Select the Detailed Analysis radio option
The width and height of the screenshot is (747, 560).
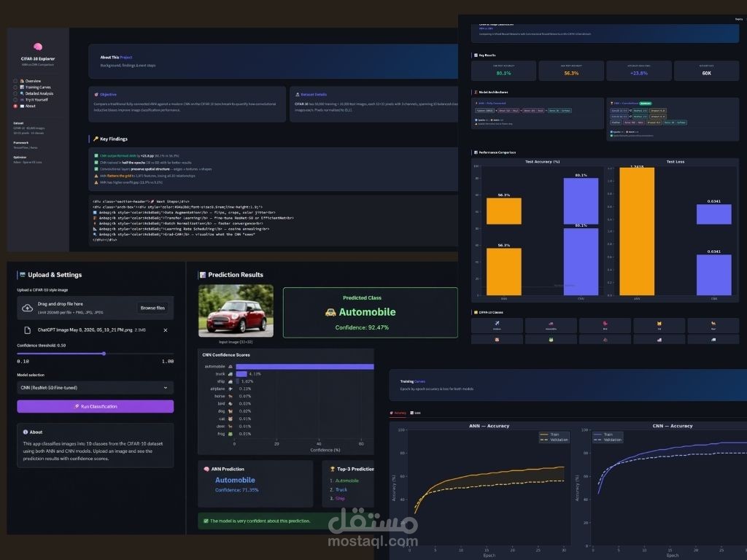click(x=15, y=93)
